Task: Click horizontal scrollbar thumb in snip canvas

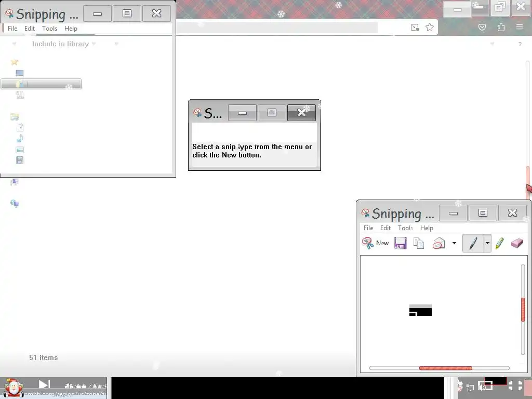Action: coord(445,368)
